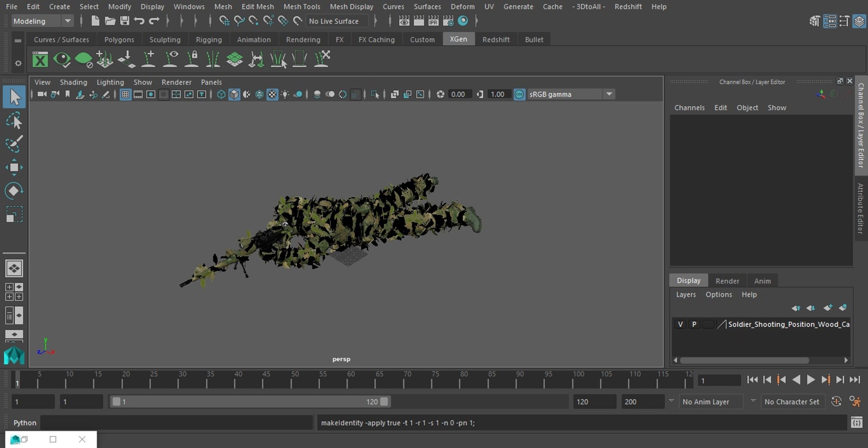Select the Scale tool
The image size is (868, 448).
(14, 214)
